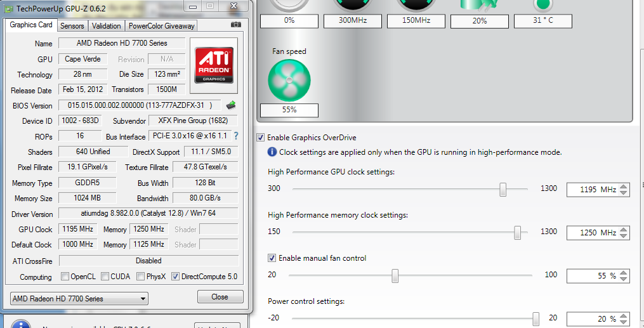Screen dimensions: 644x328
Task: Click the memory clock slider handle
Action: coord(518,233)
